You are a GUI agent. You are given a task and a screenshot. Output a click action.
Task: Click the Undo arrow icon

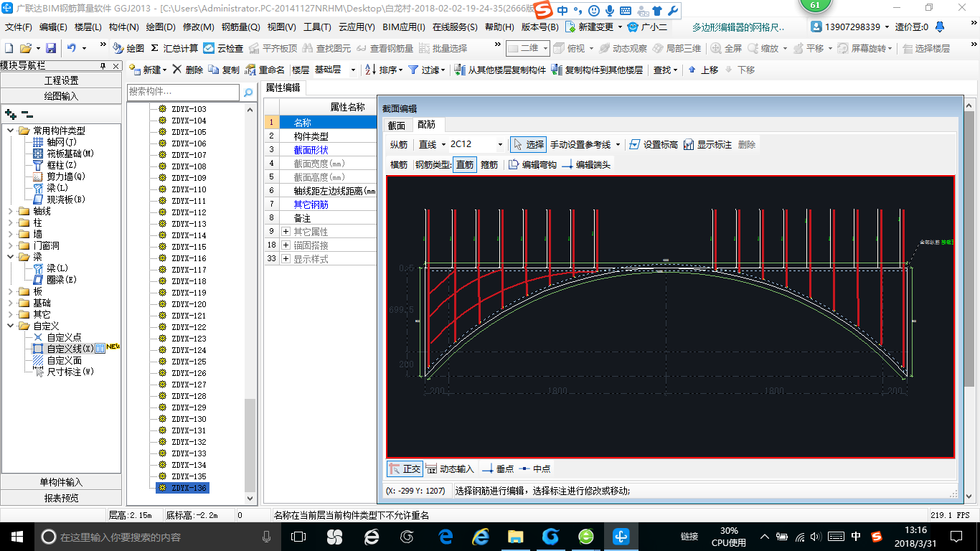[72, 48]
